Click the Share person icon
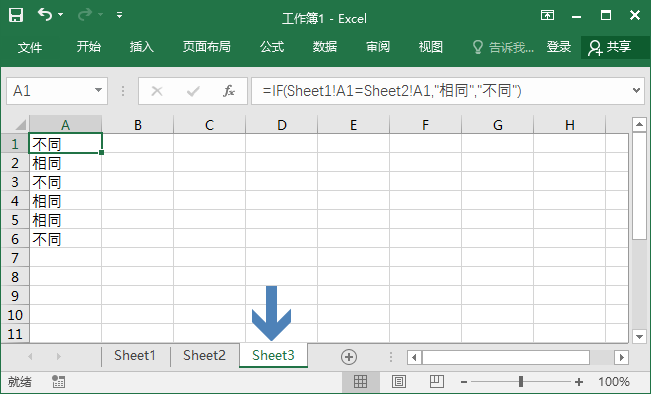The height and width of the screenshot is (394, 651). point(595,48)
